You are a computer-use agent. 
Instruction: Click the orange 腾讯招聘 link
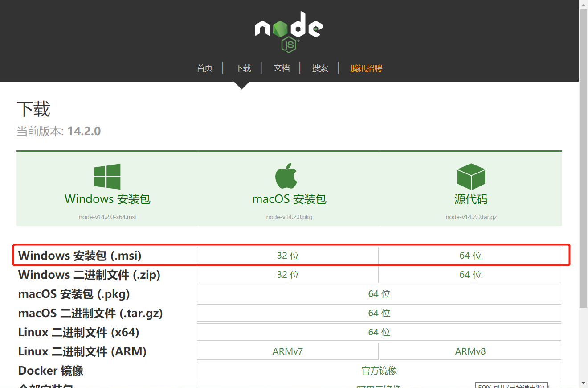click(x=367, y=68)
